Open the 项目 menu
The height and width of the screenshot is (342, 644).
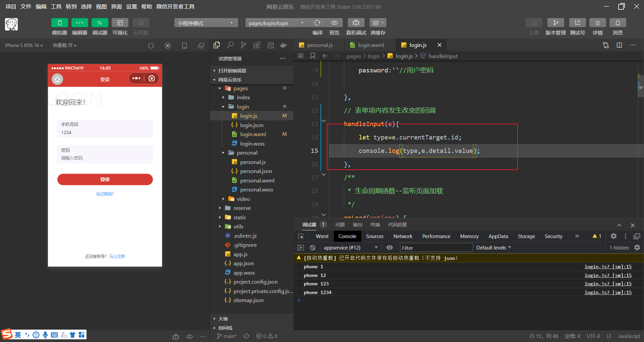pos(11,7)
